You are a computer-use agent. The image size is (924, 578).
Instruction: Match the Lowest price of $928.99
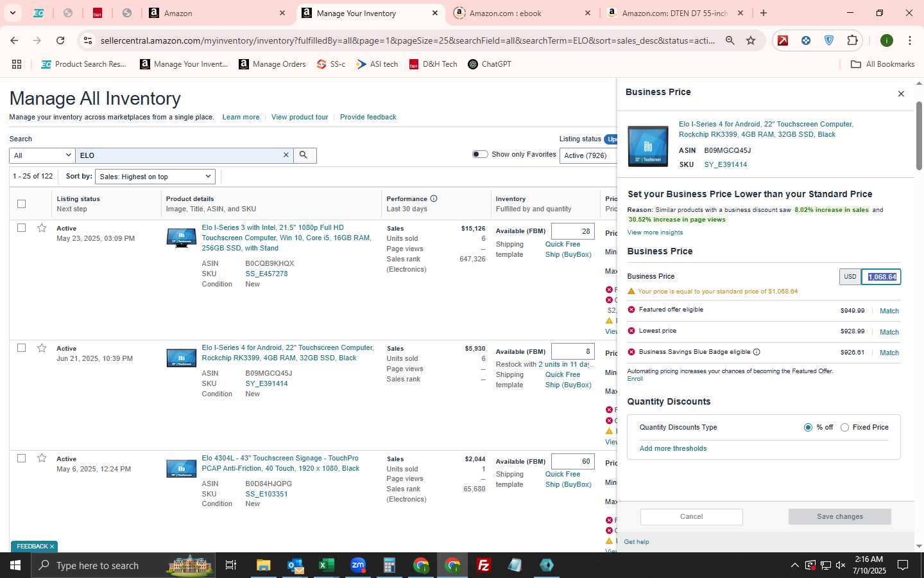[889, 332]
